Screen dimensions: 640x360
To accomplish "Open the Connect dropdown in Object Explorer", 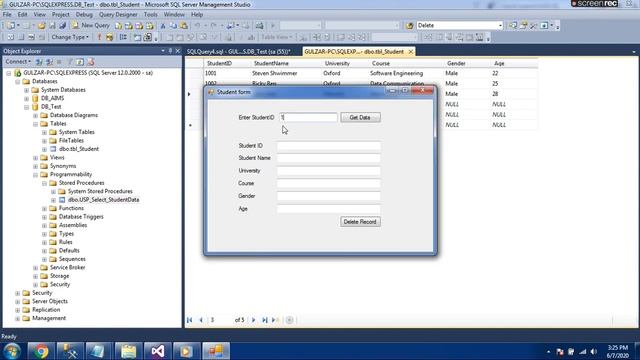I will [x=18, y=62].
